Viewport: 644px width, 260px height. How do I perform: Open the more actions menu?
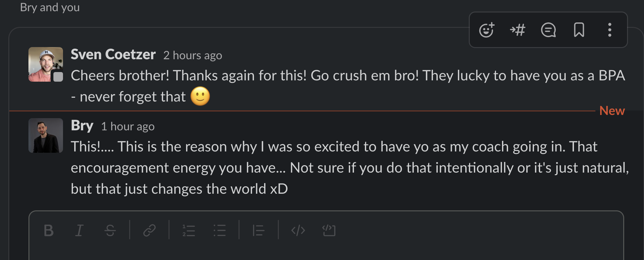pos(609,30)
